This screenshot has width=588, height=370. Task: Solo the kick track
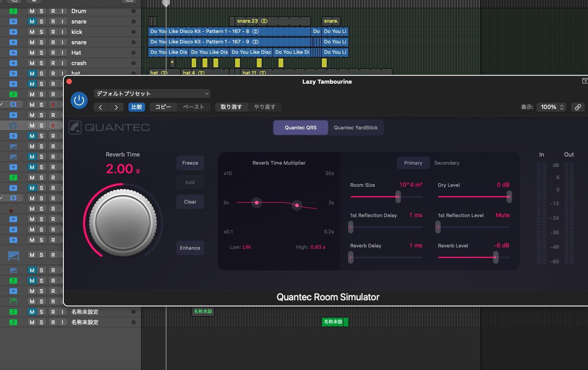coord(41,32)
